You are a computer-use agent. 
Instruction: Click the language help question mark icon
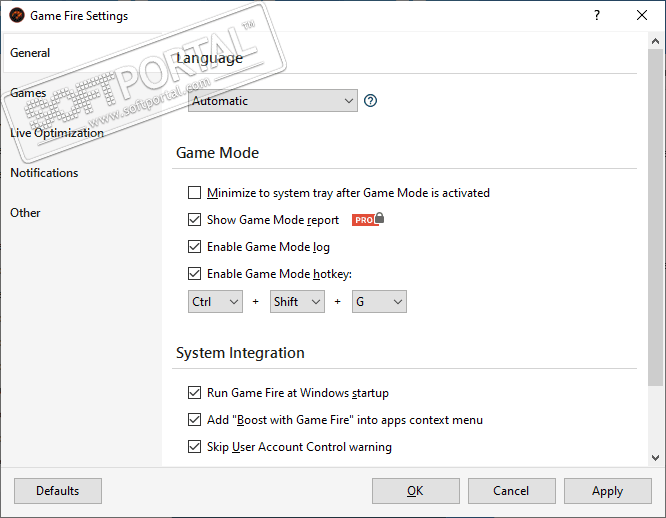click(370, 101)
